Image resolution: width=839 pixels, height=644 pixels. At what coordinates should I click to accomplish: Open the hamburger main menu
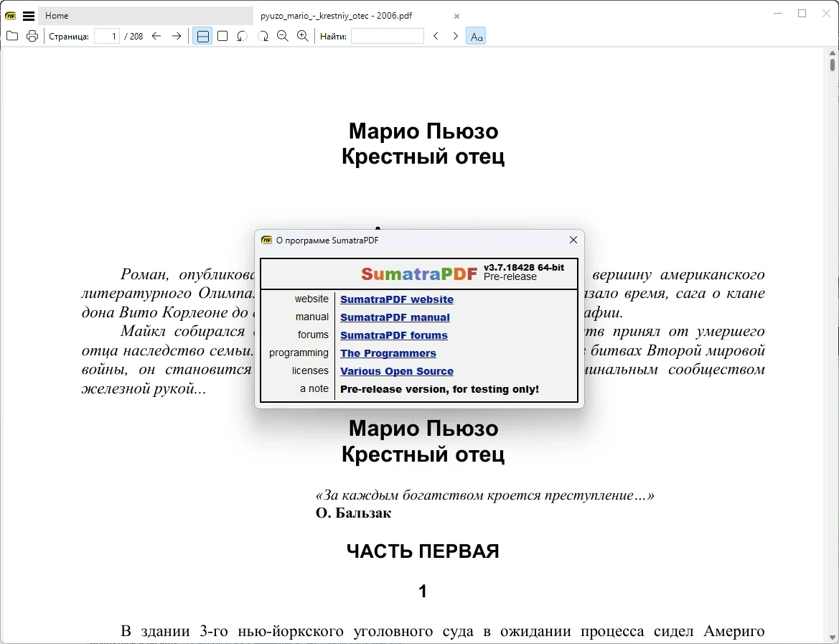[x=29, y=16]
